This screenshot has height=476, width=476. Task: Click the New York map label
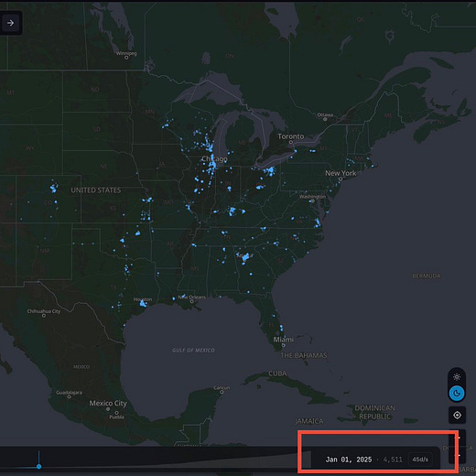tap(341, 173)
